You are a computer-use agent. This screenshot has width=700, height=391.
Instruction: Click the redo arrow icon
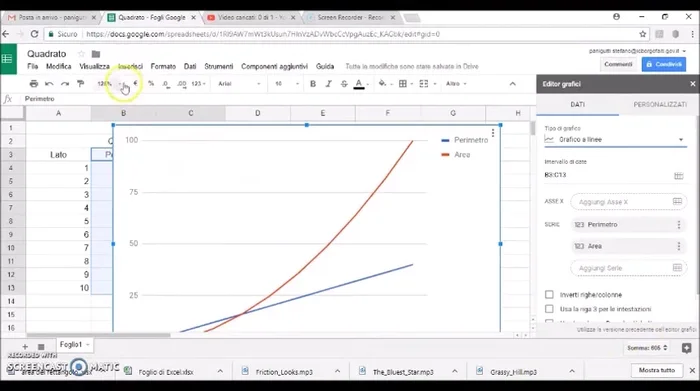click(x=65, y=83)
